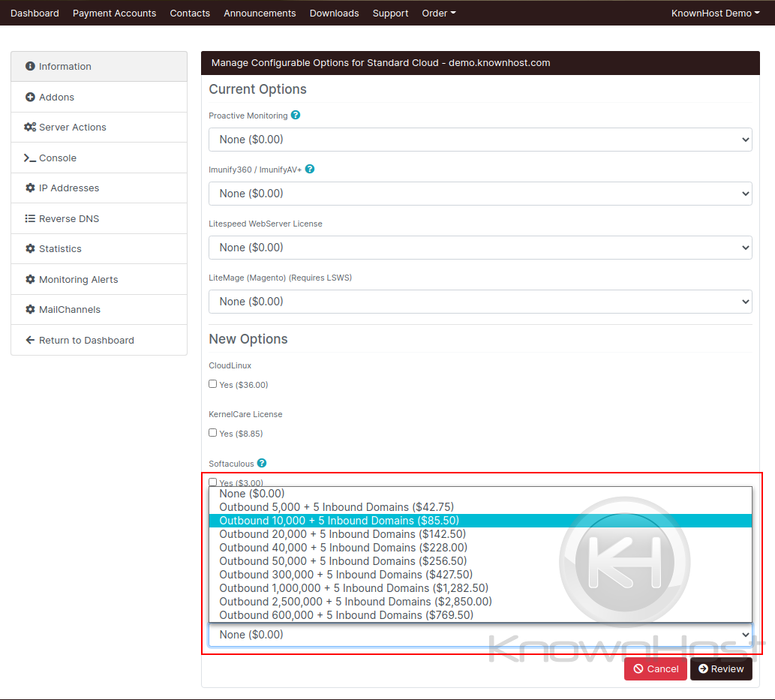Click the Monitoring Alerts gear icon
775x700 pixels.
point(30,279)
